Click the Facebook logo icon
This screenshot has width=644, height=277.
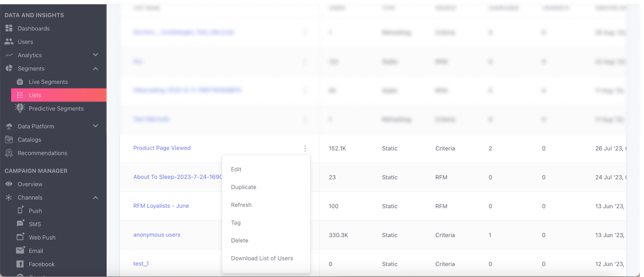tap(20, 264)
